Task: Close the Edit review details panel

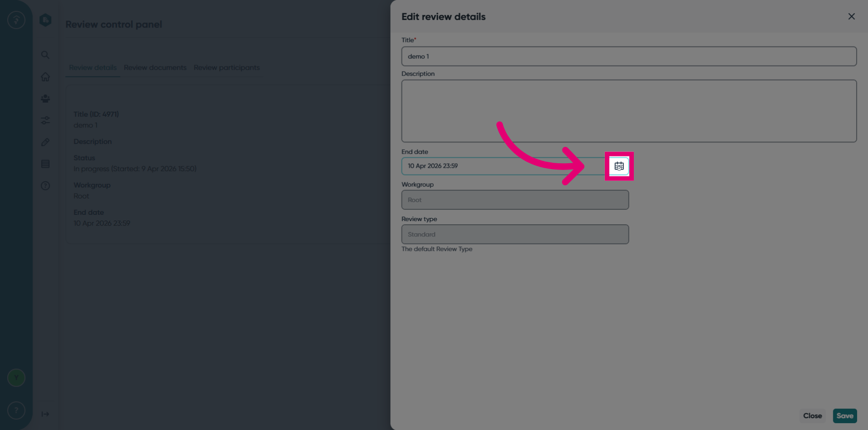Action: (x=851, y=16)
